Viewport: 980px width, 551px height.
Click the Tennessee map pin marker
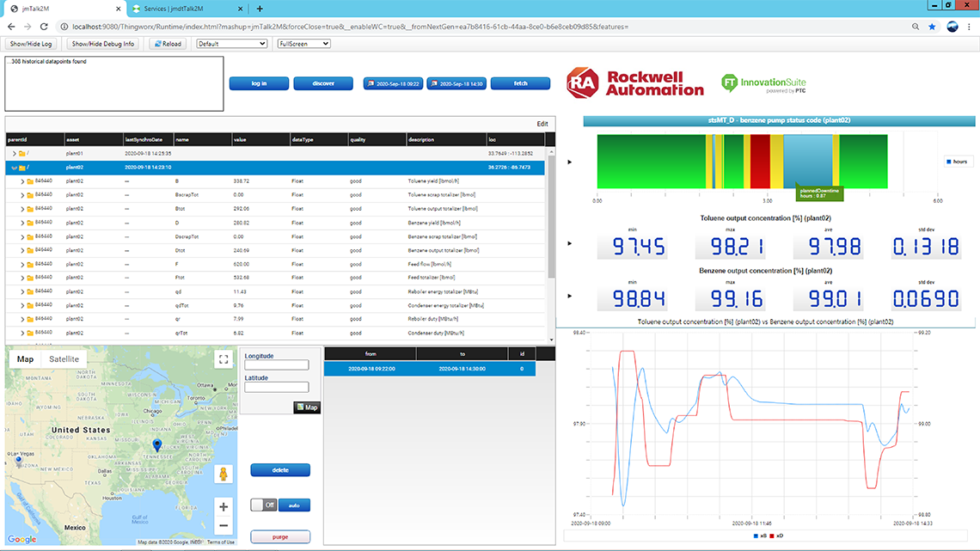tap(157, 444)
